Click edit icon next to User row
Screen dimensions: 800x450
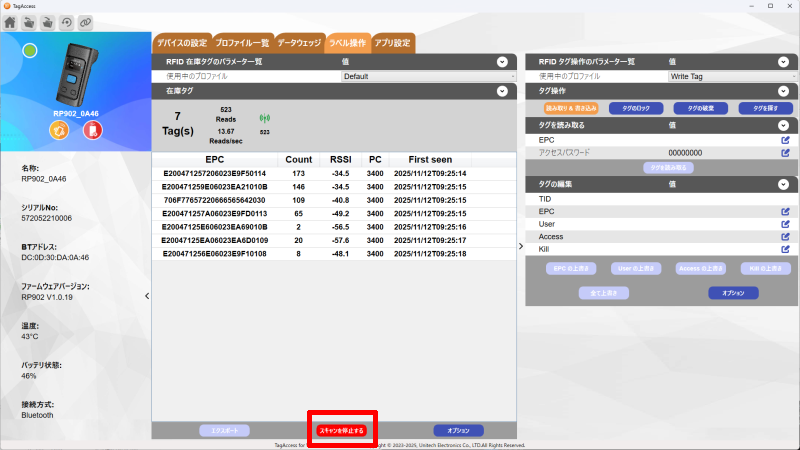click(x=785, y=224)
